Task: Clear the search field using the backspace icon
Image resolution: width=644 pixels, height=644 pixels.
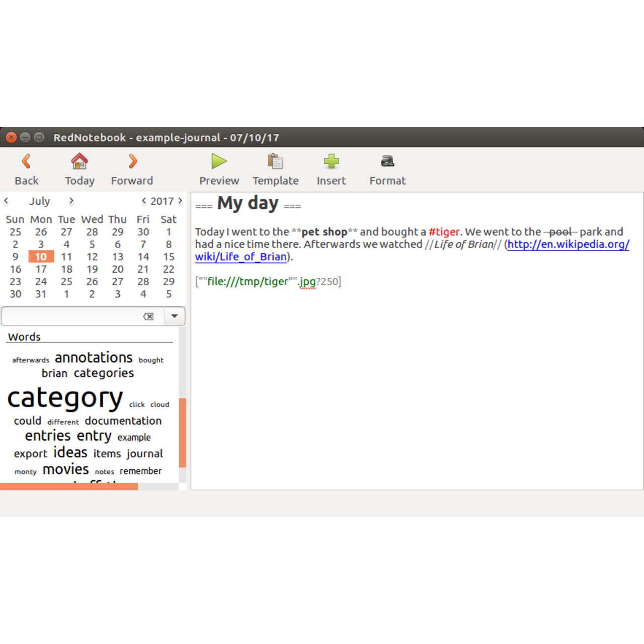Action: point(148,316)
